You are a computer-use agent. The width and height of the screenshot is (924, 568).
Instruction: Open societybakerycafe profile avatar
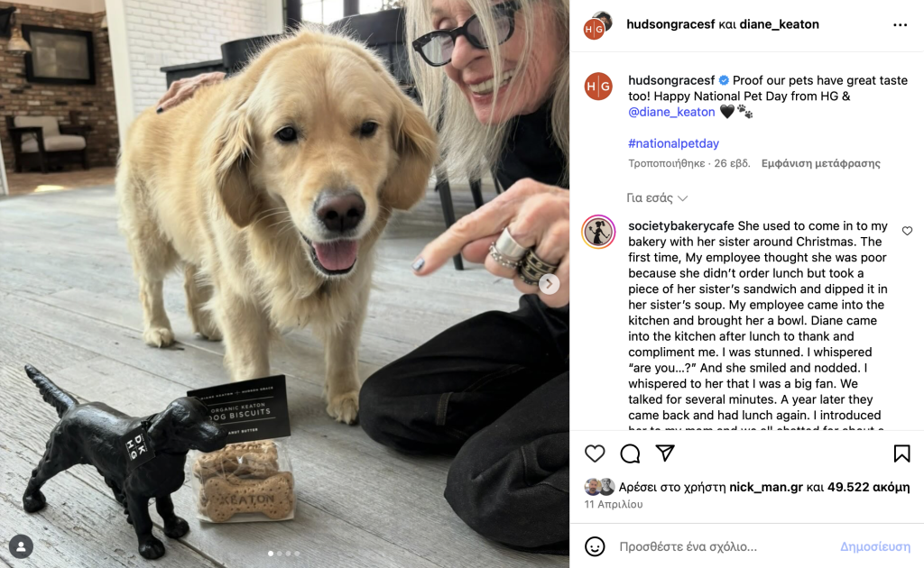(599, 232)
